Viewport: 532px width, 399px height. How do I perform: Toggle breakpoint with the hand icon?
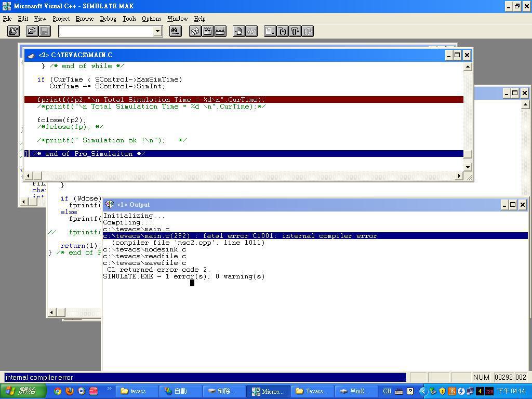(x=238, y=31)
